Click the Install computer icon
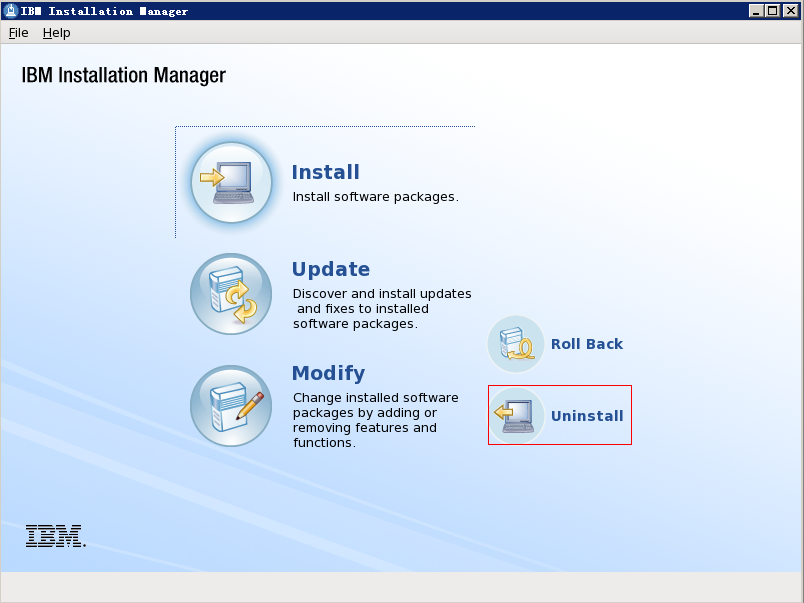Viewport: 804px width, 603px height. 232,183
